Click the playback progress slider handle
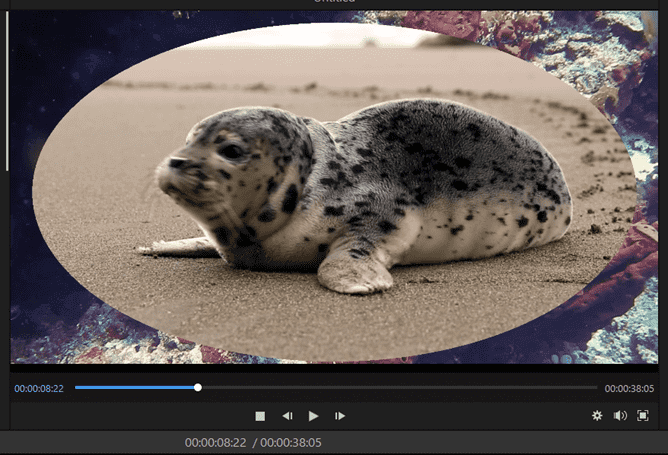 (198, 388)
